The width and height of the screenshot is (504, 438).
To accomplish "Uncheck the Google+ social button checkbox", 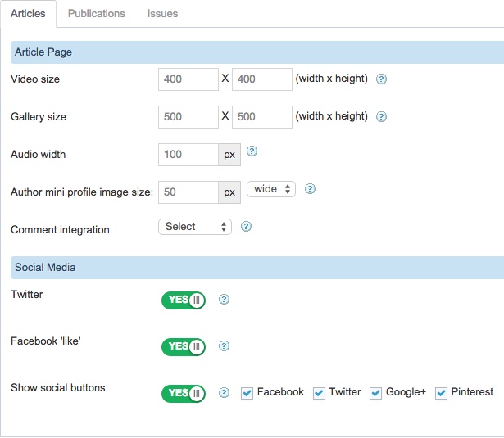I will (376, 393).
